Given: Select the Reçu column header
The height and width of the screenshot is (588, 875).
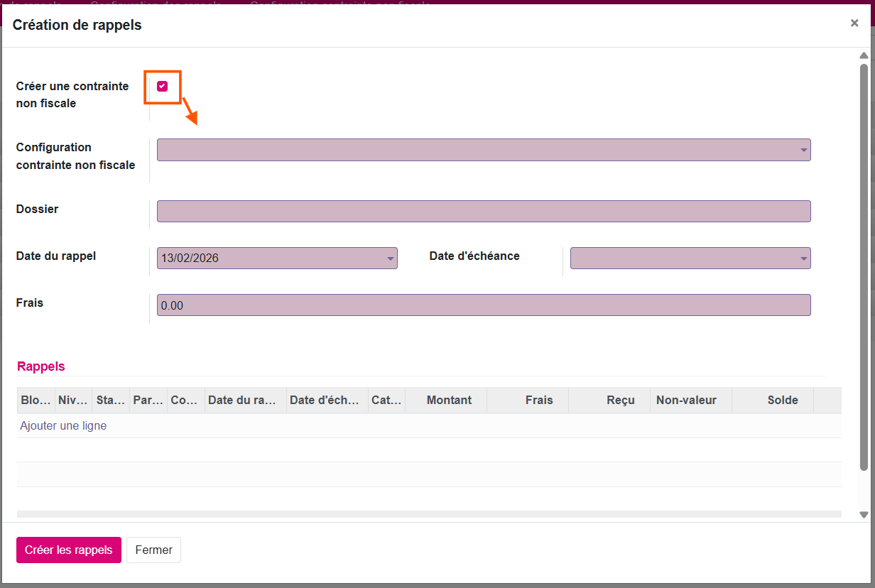Looking at the screenshot, I should [620, 401].
